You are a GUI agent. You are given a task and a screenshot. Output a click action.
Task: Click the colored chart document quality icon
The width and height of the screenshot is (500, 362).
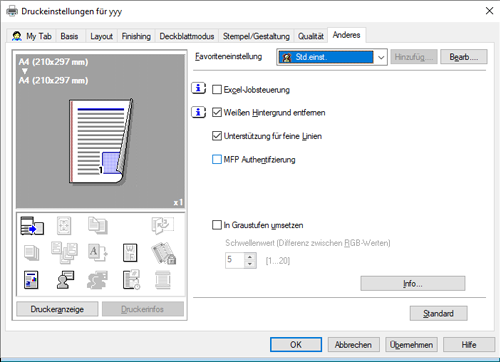31,280
